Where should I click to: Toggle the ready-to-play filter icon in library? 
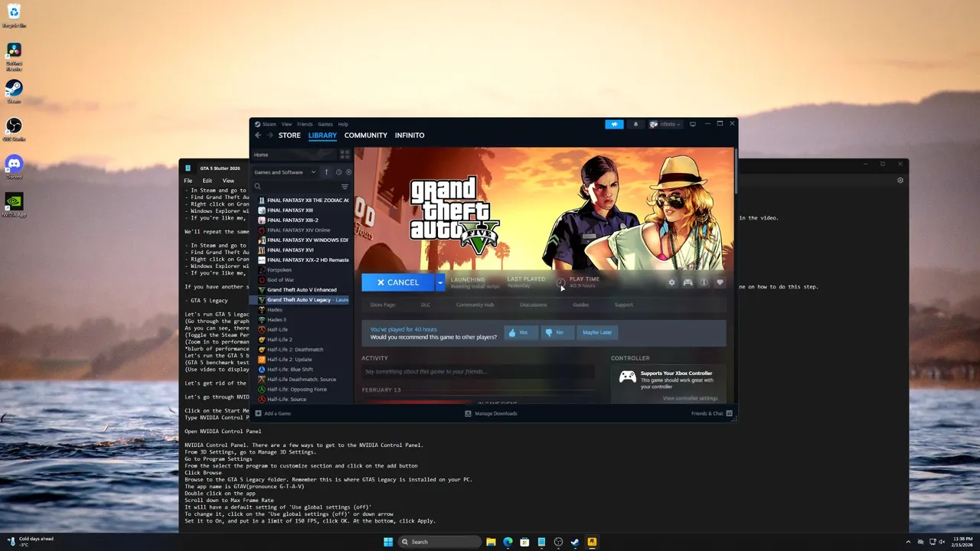point(348,172)
